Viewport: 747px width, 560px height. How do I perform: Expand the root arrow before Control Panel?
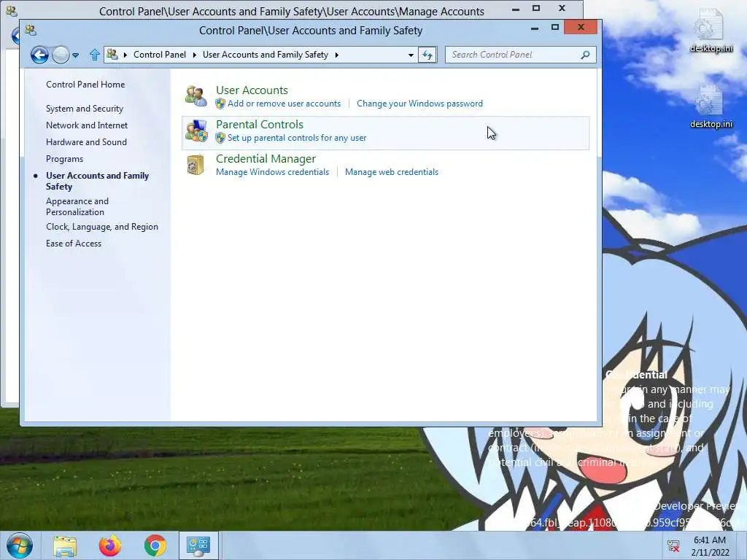point(125,55)
